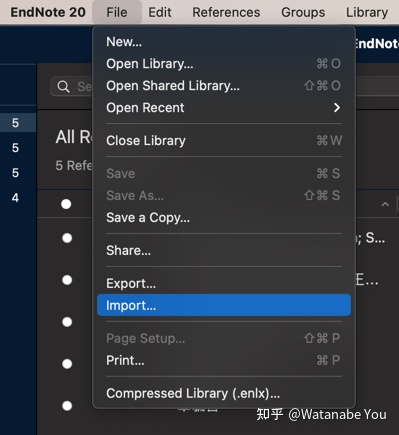Open the Groups menu
The height and width of the screenshot is (435, 399).
(303, 12)
